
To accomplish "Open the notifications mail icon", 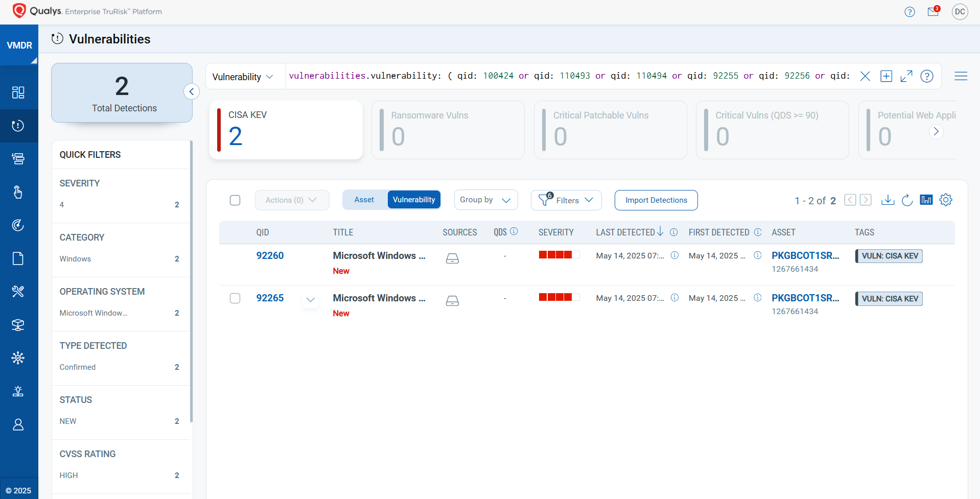I will (x=934, y=11).
